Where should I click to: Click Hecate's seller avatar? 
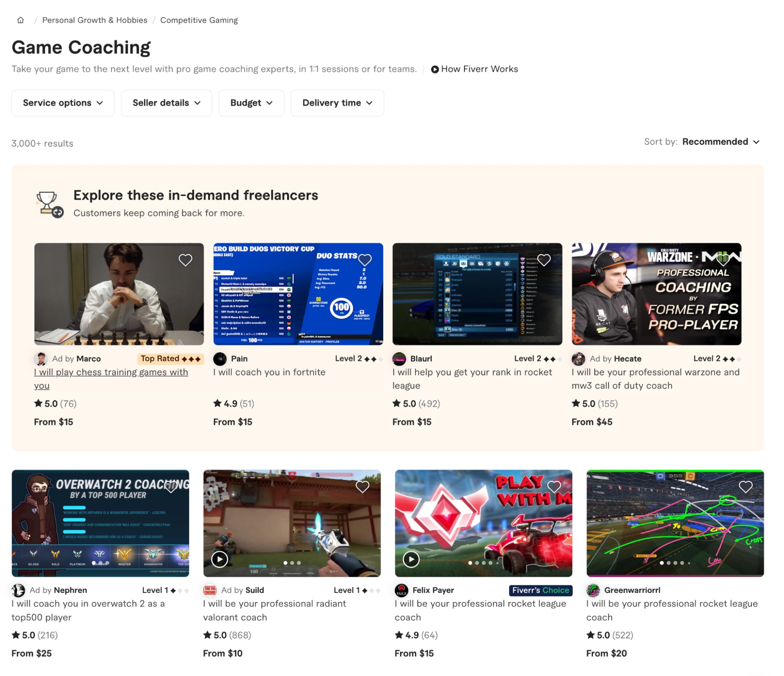click(x=578, y=359)
